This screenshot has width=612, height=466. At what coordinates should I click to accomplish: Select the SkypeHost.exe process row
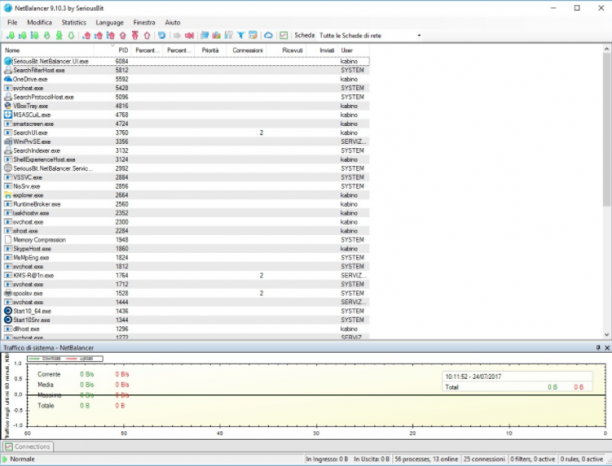(186, 249)
